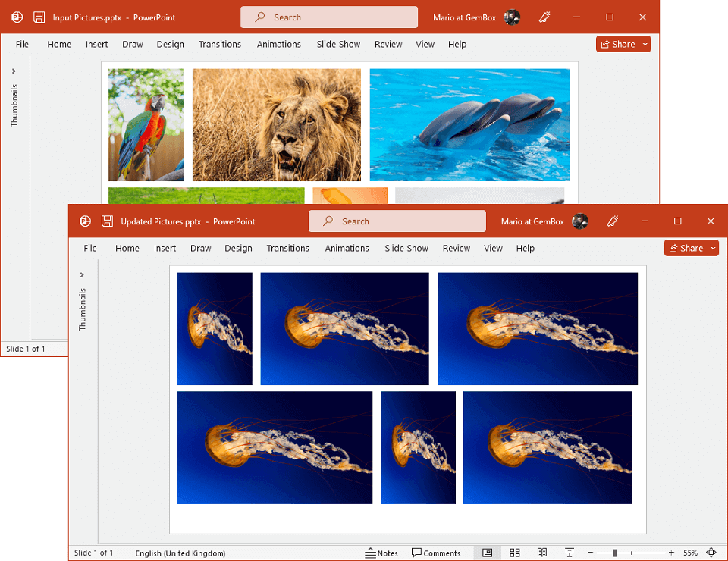
Task: Open Share dropdown arrow in Updated Pictures window
Action: (713, 249)
